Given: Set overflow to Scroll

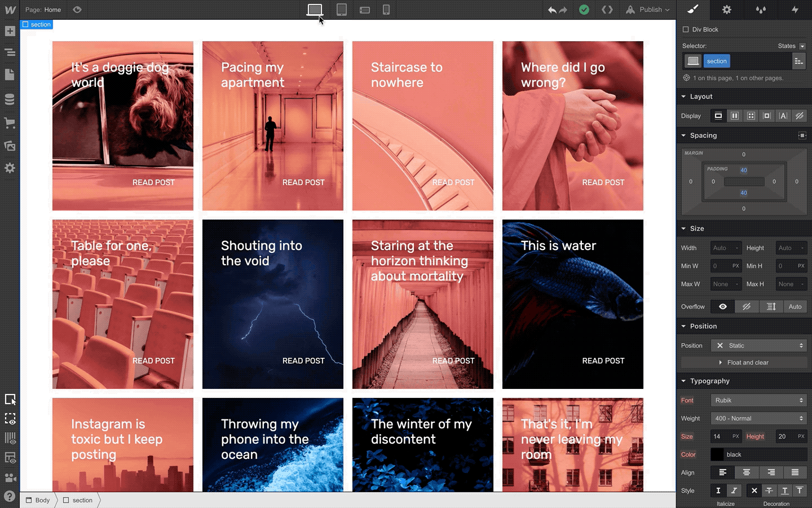Looking at the screenshot, I should 771,306.
